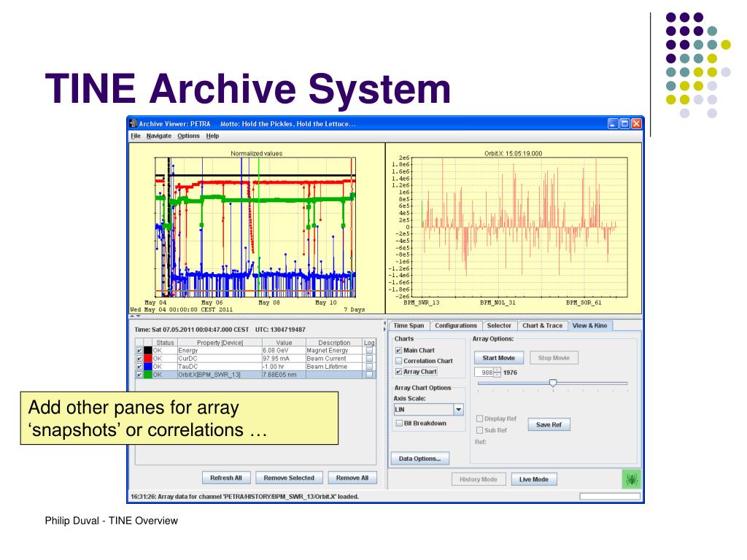Click the Value column header
This screenshot has height=560, width=747.
click(284, 343)
